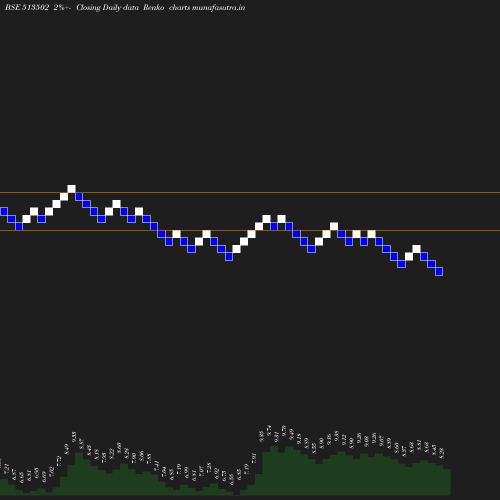Click the "9.74" price label, highest on the right

coord(269,430)
